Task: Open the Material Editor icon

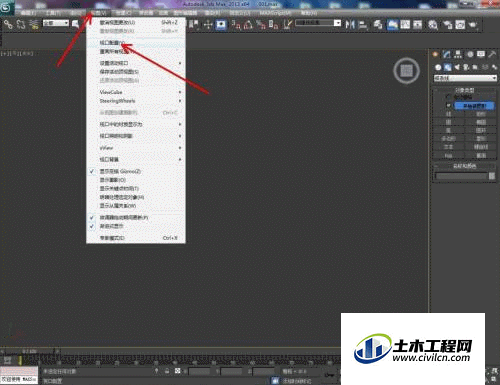Action: pyautogui.click(x=433, y=25)
